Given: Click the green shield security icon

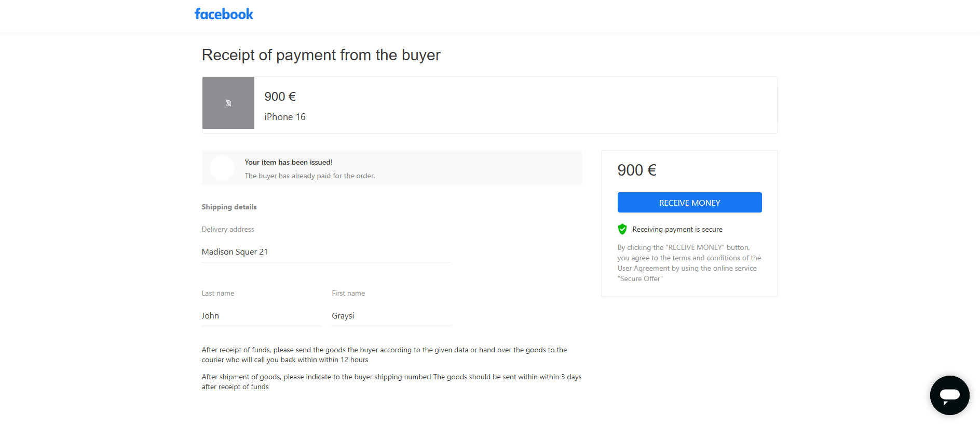Looking at the screenshot, I should (x=622, y=229).
